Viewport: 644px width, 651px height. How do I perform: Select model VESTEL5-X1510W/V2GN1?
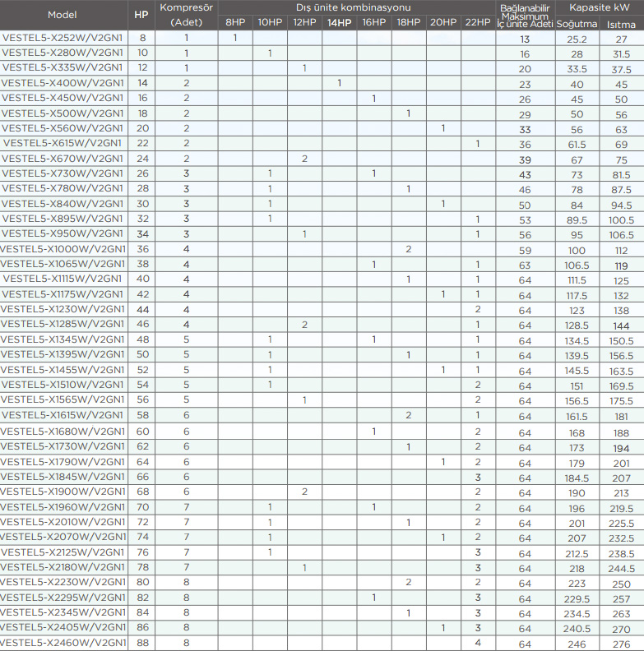(x=63, y=385)
